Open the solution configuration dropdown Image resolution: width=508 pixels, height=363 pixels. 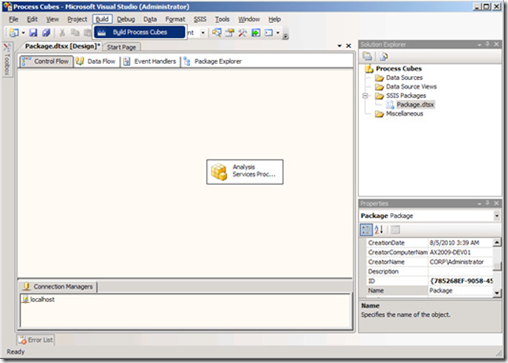click(x=203, y=33)
